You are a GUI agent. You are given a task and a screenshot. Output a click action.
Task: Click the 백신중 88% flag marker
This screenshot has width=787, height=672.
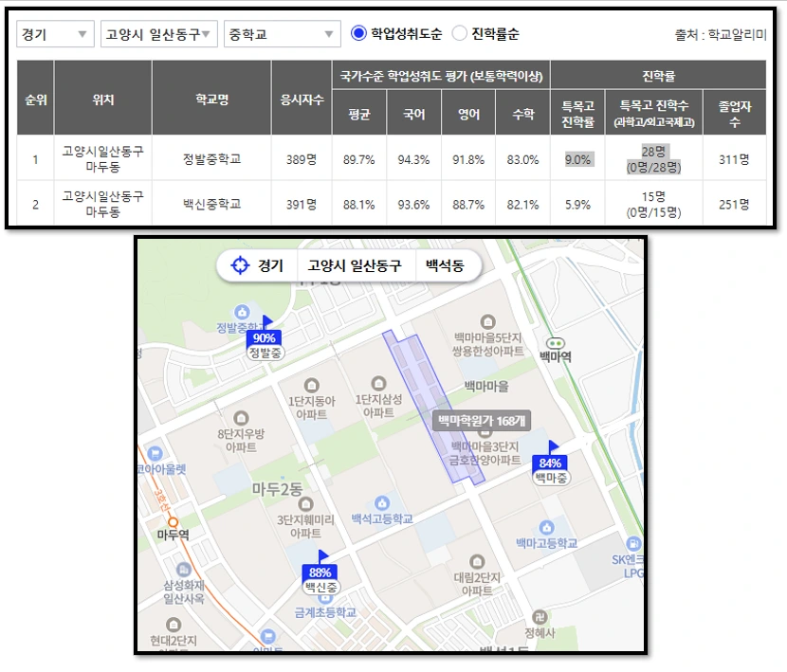tap(320, 572)
